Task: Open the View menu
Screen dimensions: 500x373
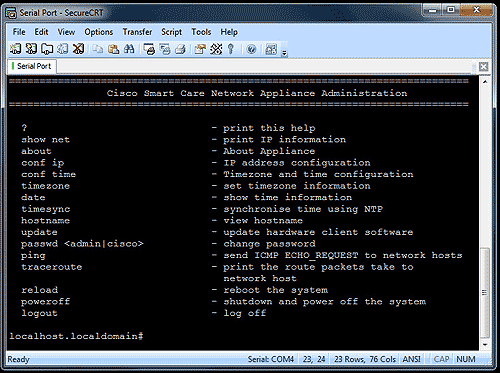Action: click(66, 32)
